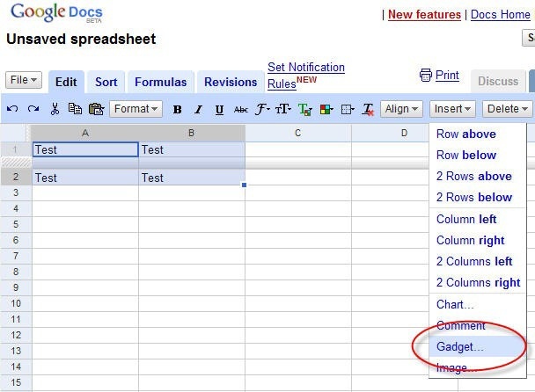Click the printer icon
Image resolution: width=535 pixels, height=392 pixels.
[x=426, y=76]
